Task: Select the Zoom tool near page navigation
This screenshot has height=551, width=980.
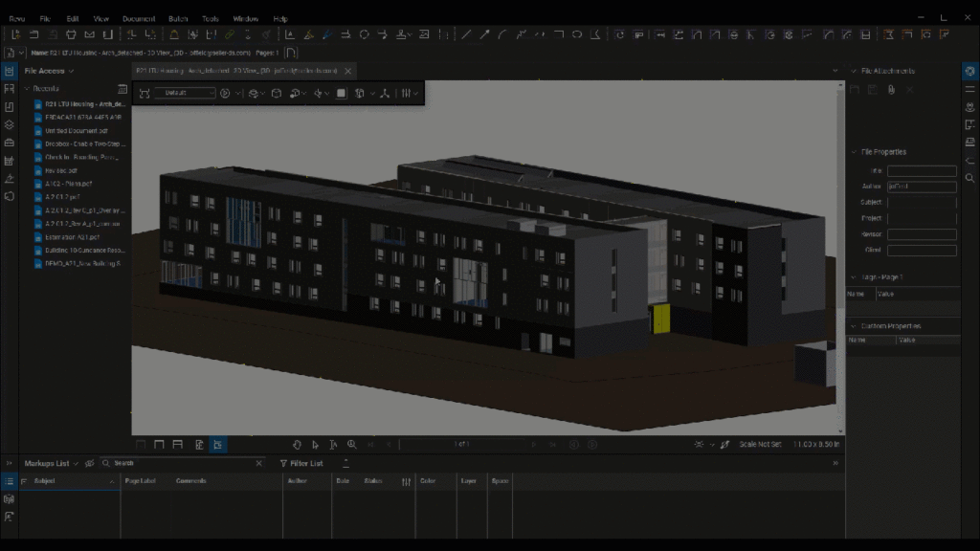Action: tap(351, 444)
